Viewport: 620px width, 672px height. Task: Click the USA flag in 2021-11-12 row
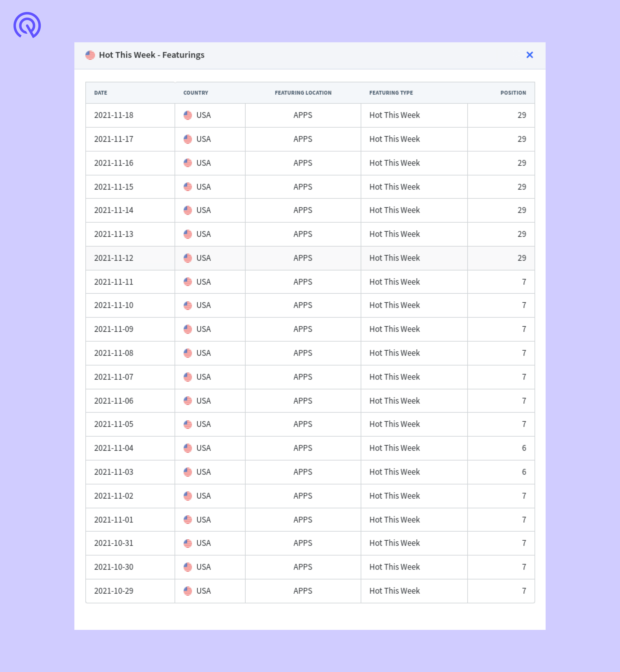pos(188,258)
